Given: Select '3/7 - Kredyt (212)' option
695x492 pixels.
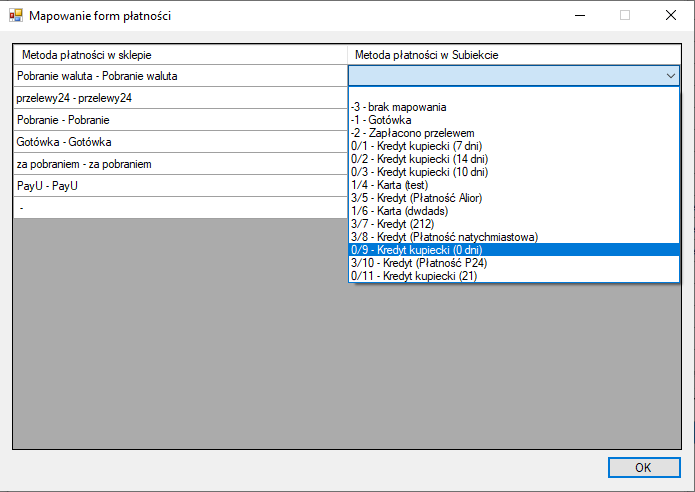Looking at the screenshot, I should [514, 224].
